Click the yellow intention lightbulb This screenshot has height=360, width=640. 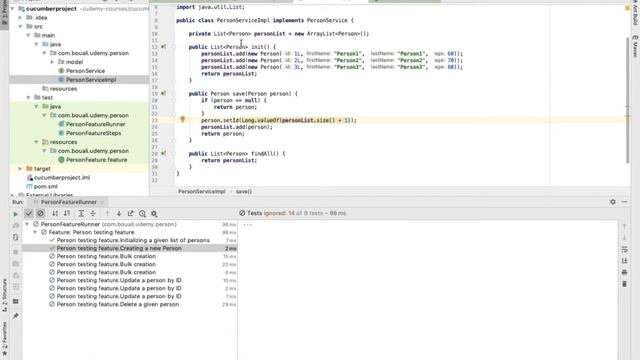[182, 120]
